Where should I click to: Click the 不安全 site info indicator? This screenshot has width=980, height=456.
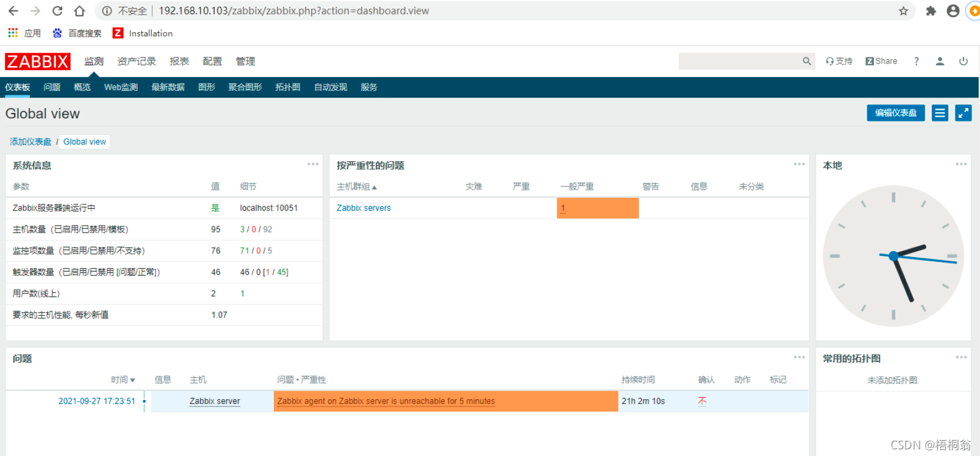124,11
